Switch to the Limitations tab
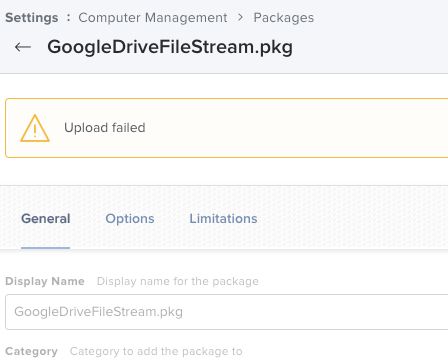Screen dimensions: 448x363 tap(223, 219)
